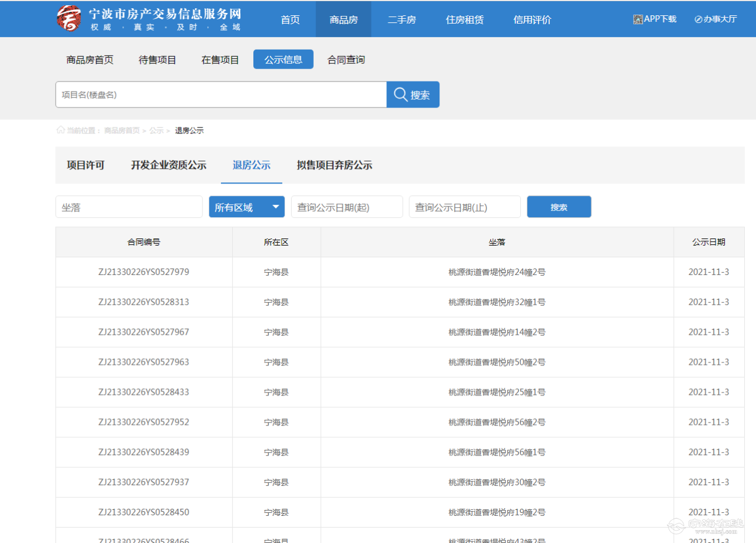Focus the 坐落 filter input

pyautogui.click(x=129, y=207)
